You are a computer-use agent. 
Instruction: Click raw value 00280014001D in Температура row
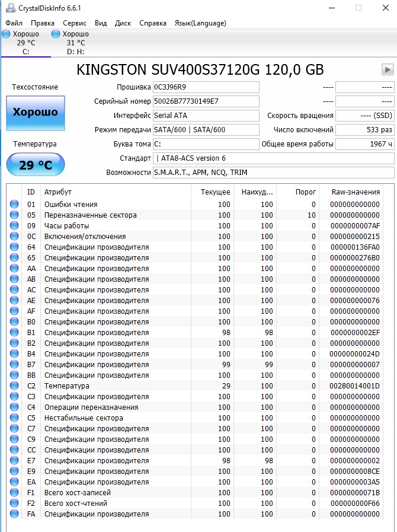pos(355,386)
